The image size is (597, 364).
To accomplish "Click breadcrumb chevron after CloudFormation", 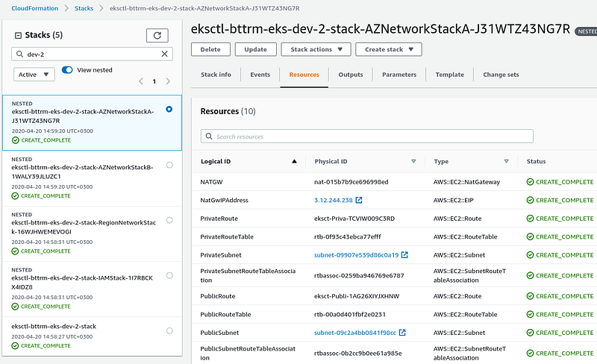I will coord(66,8).
